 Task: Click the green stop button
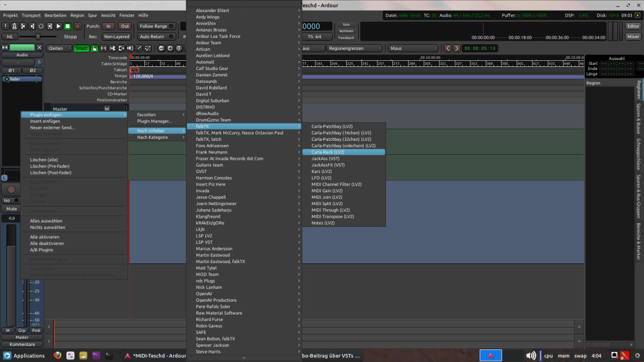click(x=67, y=26)
